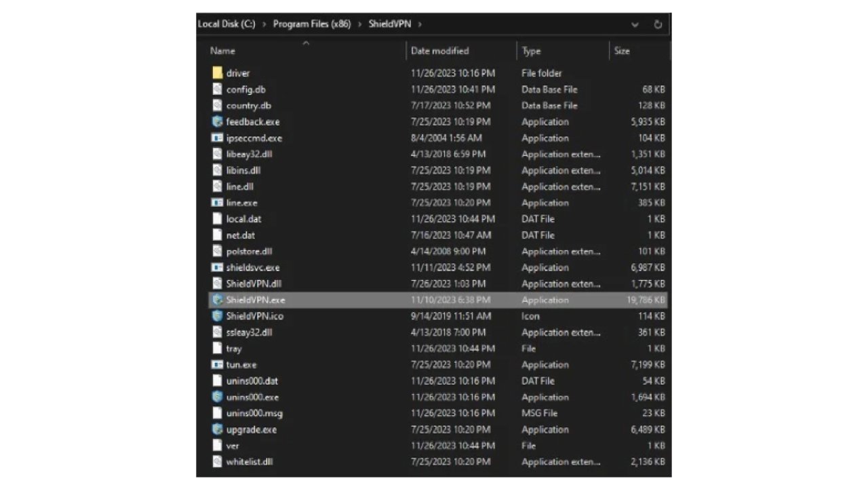
Task: Click the ShieldVPN.ico icon file
Action: point(218,316)
